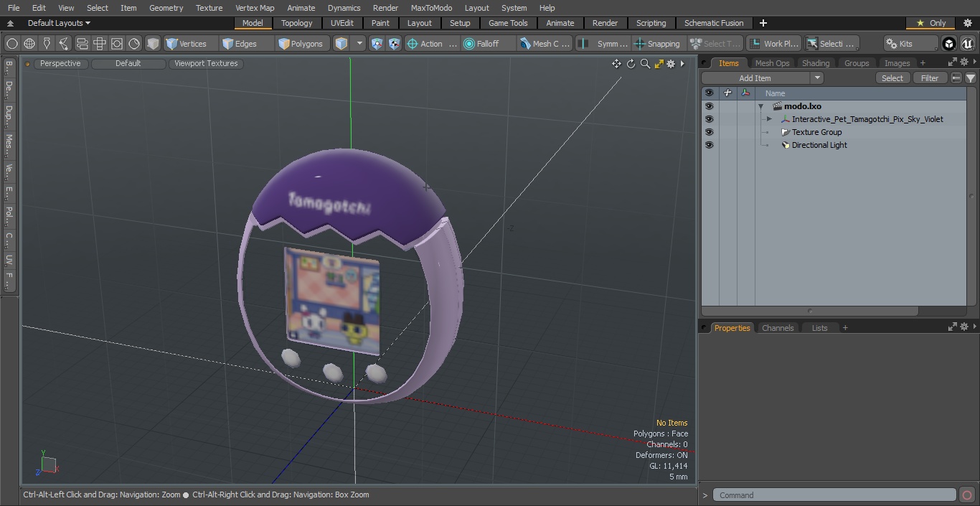This screenshot has height=506, width=980.
Task: Click the eye column header in the Items list
Action: click(709, 93)
